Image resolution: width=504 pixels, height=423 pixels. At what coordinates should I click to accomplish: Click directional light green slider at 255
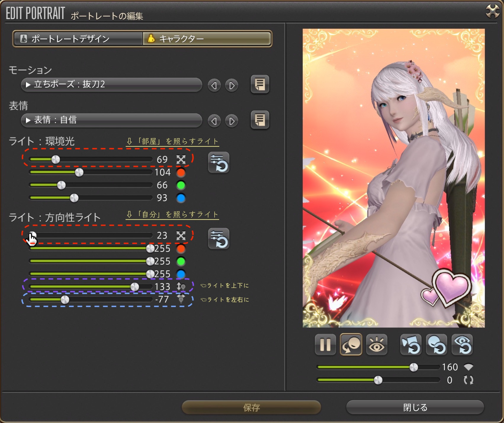91,261
